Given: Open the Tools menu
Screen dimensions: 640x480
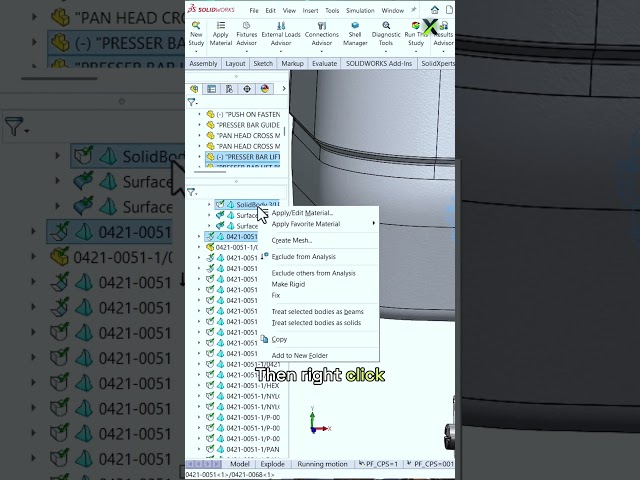Looking at the screenshot, I should click(x=332, y=10).
